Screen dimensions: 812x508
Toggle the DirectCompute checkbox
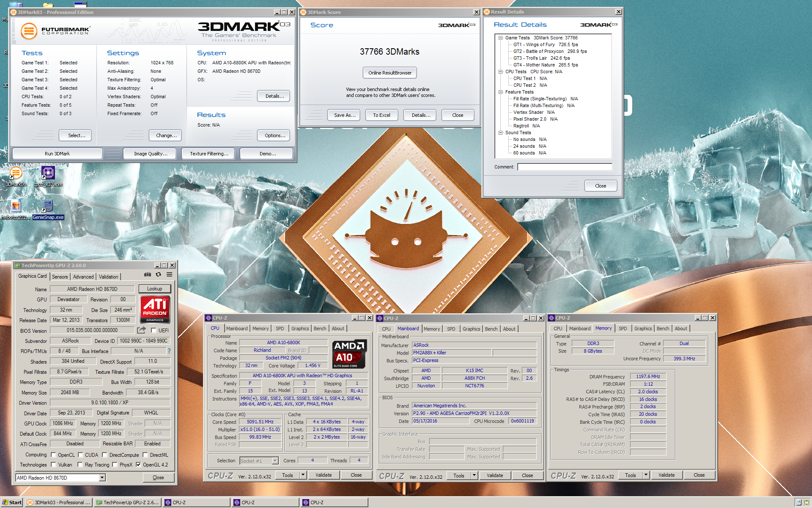point(104,455)
